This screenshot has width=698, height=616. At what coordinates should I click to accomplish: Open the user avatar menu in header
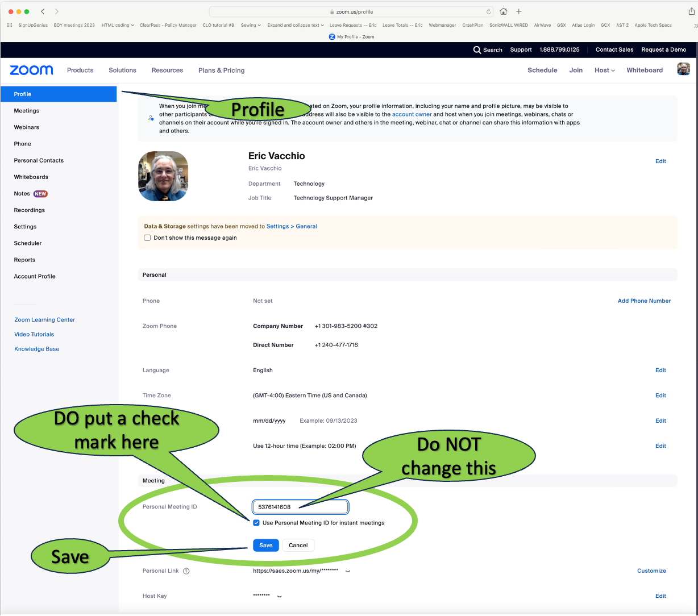tap(684, 69)
